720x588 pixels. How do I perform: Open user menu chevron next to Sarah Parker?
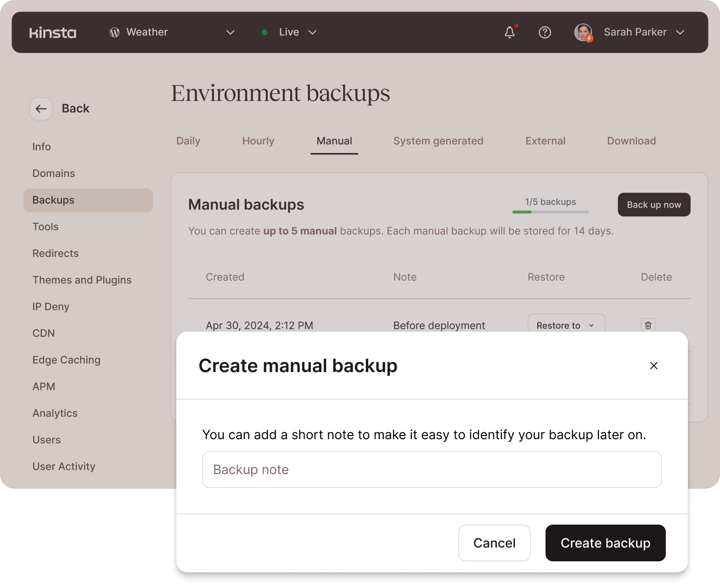coord(680,32)
